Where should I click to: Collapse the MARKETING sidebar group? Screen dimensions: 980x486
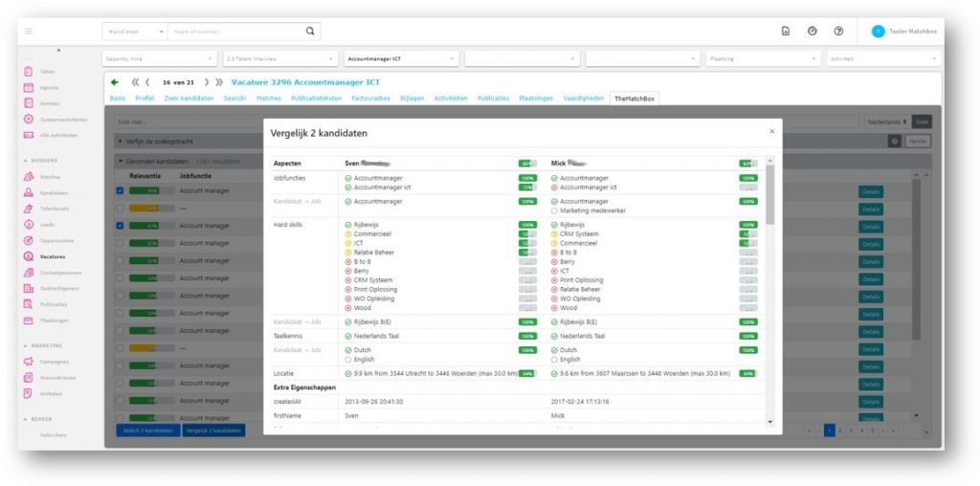tap(42, 345)
